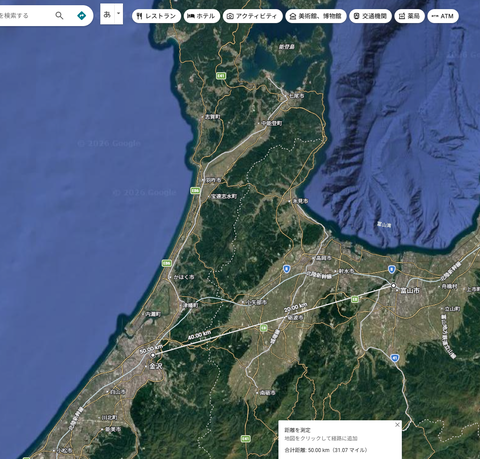Show ATM locations chip

pos(443,16)
